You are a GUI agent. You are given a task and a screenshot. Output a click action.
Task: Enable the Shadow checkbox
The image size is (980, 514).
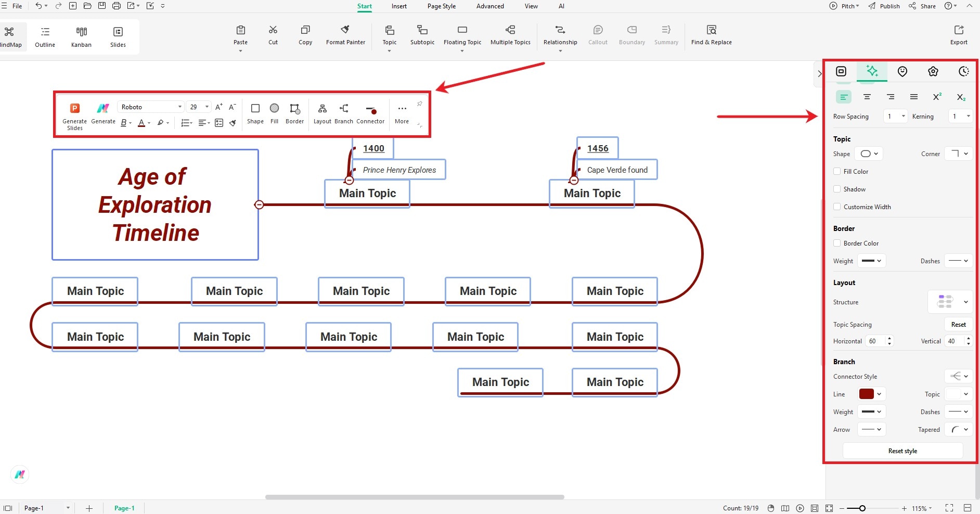[x=837, y=189]
